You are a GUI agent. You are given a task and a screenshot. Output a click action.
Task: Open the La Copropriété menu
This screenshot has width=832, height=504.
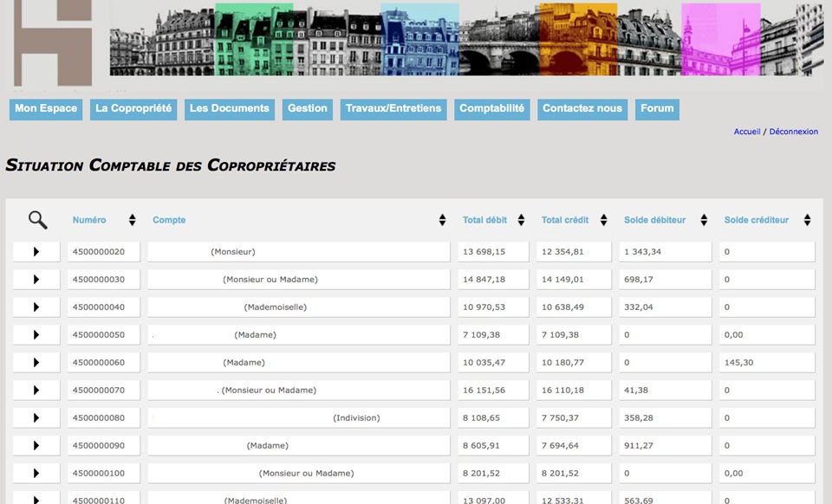tap(133, 109)
